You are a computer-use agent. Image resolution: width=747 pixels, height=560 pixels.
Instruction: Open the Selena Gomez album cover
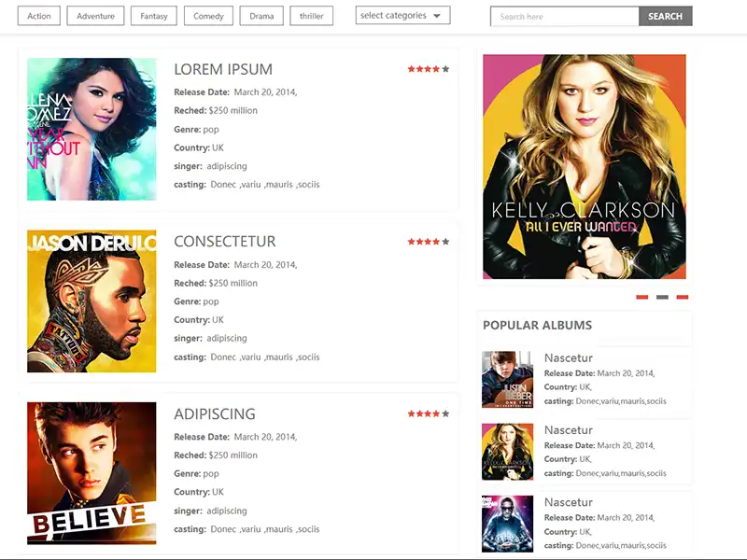tap(92, 129)
